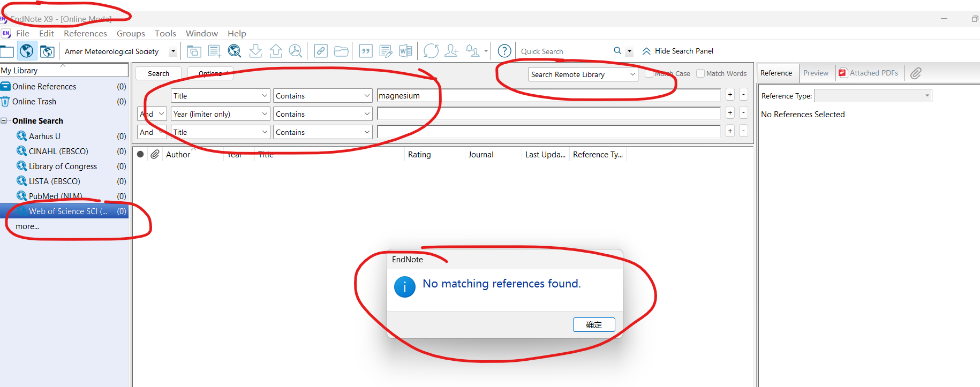Open the Online Search toolbar icon
Screen dimensions: 980x387
point(235,51)
